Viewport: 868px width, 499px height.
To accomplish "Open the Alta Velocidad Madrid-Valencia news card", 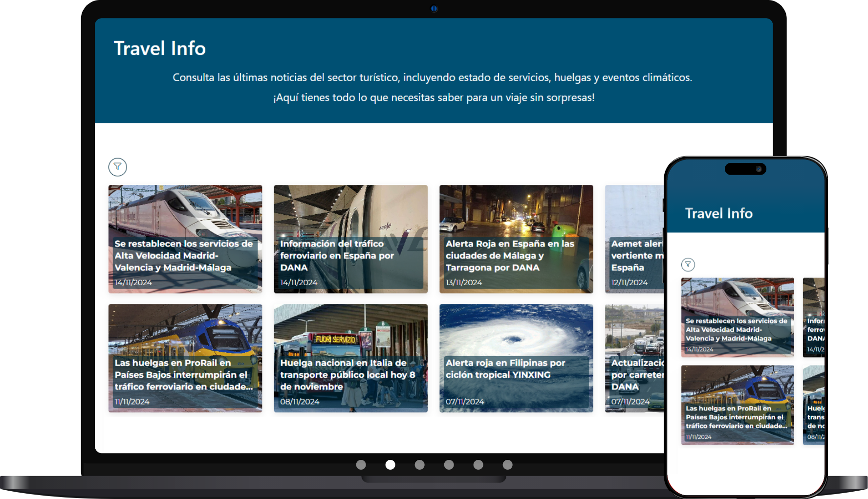I will (x=185, y=239).
